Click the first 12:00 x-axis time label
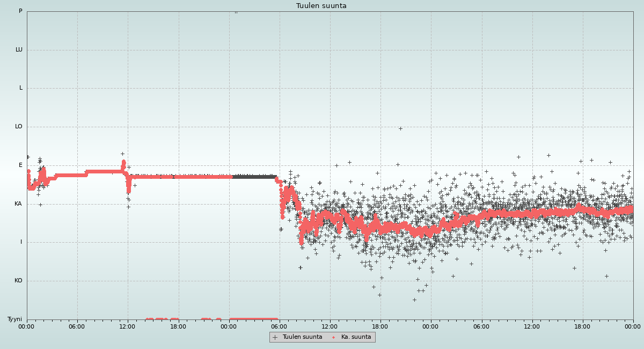The height and width of the screenshot is (349, 644). [x=127, y=326]
